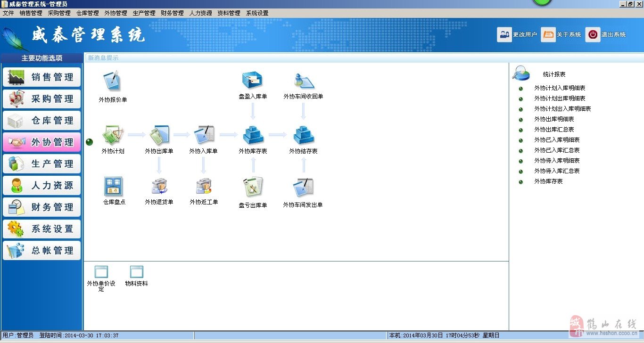This screenshot has width=644, height=343.
Task: Open the 外协待入库明细表 report link
Action: point(557,161)
